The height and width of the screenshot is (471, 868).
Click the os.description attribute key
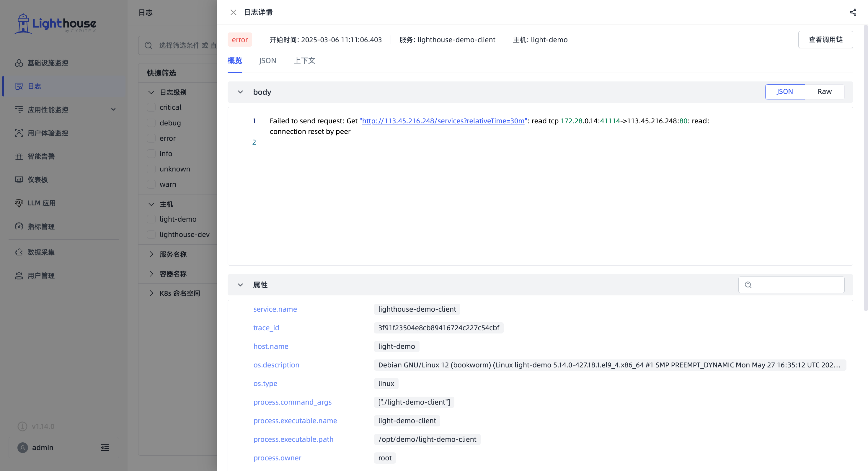point(276,365)
